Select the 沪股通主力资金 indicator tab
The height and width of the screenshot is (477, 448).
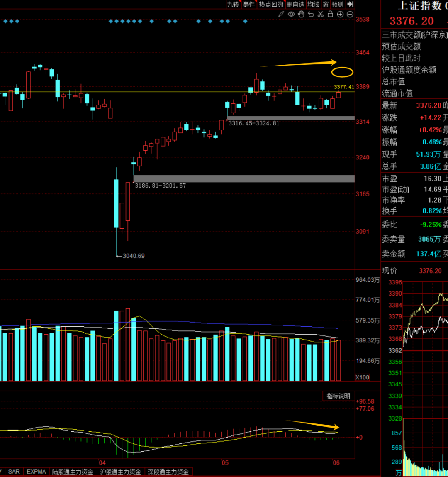[121, 472]
